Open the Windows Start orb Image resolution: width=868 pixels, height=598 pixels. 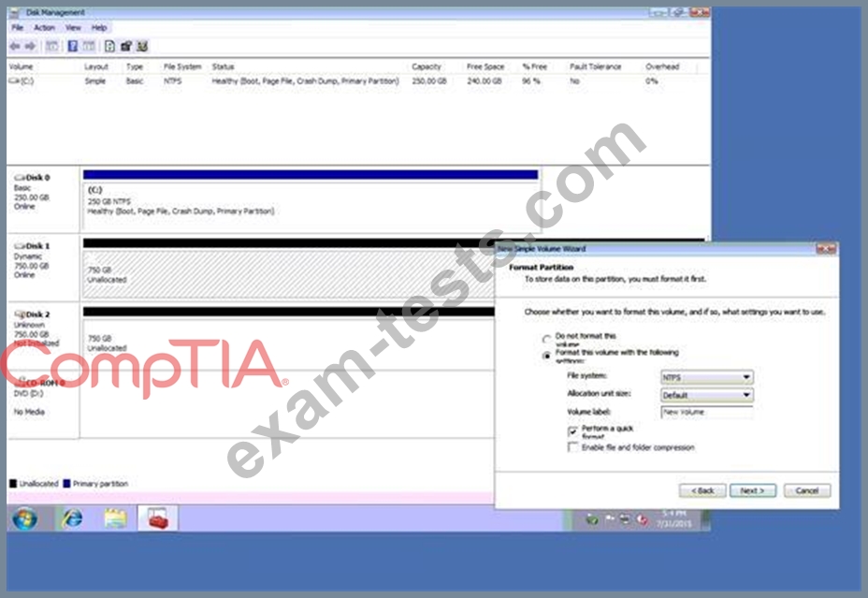click(25, 518)
